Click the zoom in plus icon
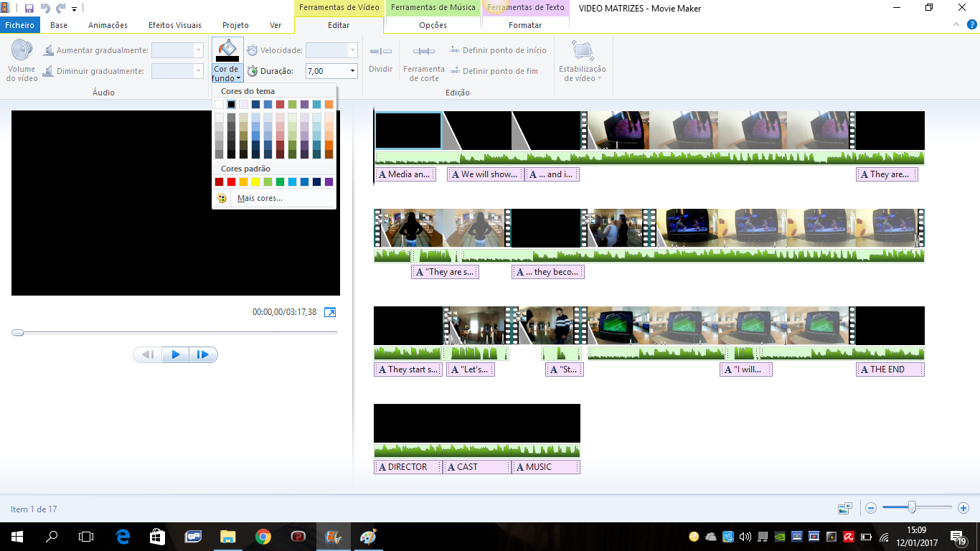980x551 pixels. [x=963, y=508]
